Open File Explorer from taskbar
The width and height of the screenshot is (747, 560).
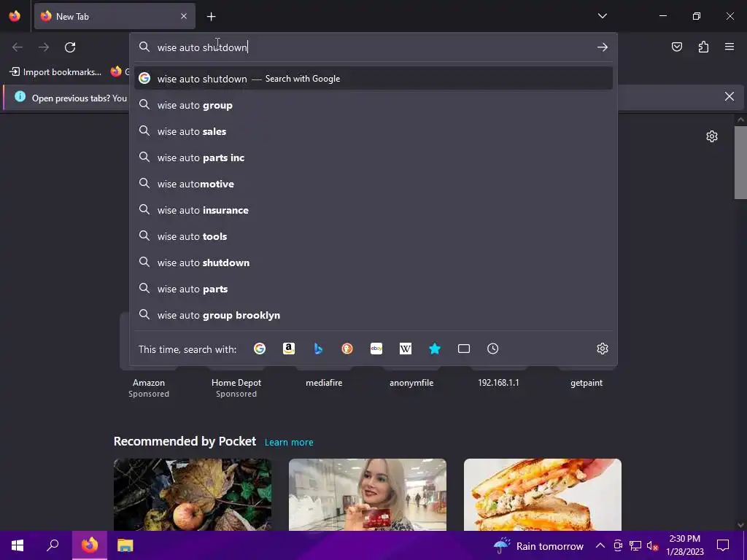point(125,545)
